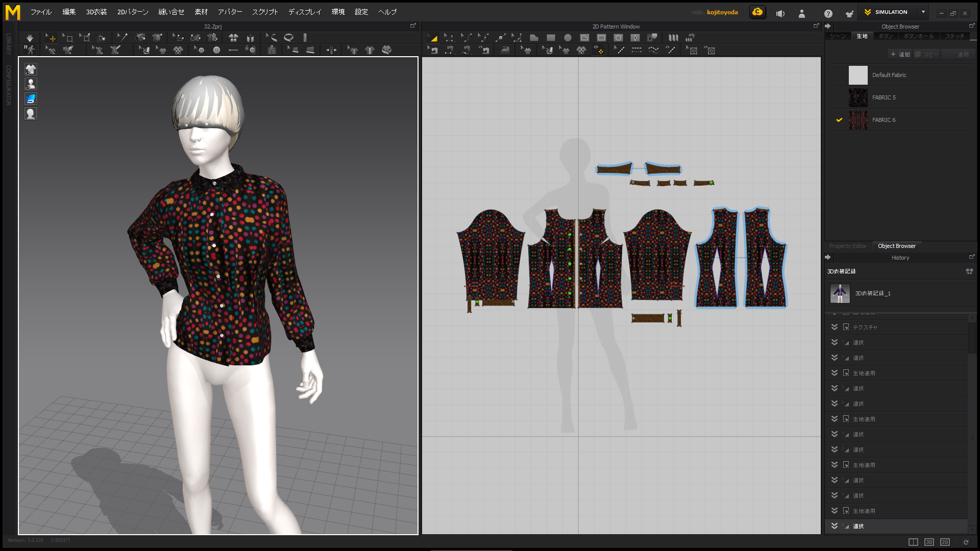Open the dropdown arrow beside SIMULATION
The height and width of the screenshot is (551, 980).
click(923, 12)
